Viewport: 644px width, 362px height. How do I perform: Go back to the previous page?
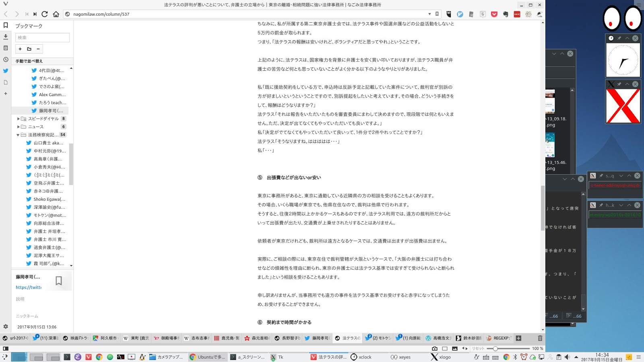6,14
